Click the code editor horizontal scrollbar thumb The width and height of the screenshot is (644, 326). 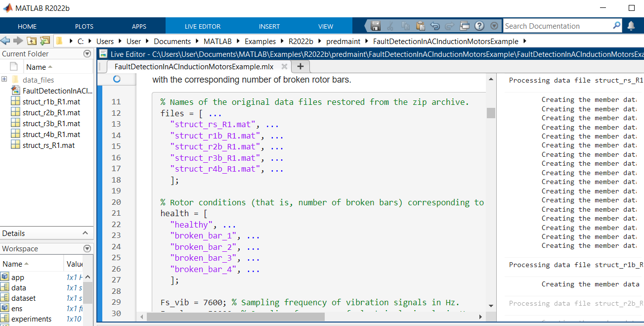[x=236, y=317]
